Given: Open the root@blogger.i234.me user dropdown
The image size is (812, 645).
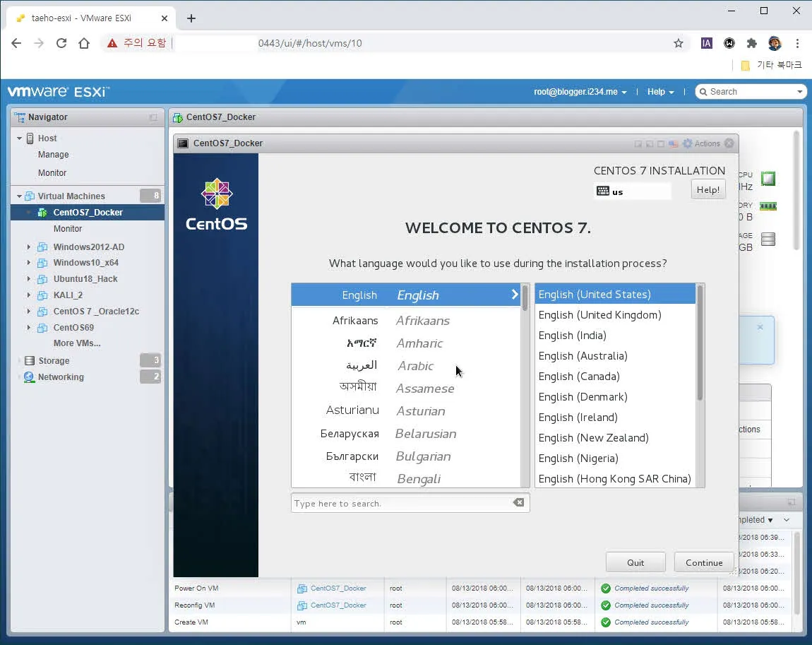Looking at the screenshot, I should (580, 92).
